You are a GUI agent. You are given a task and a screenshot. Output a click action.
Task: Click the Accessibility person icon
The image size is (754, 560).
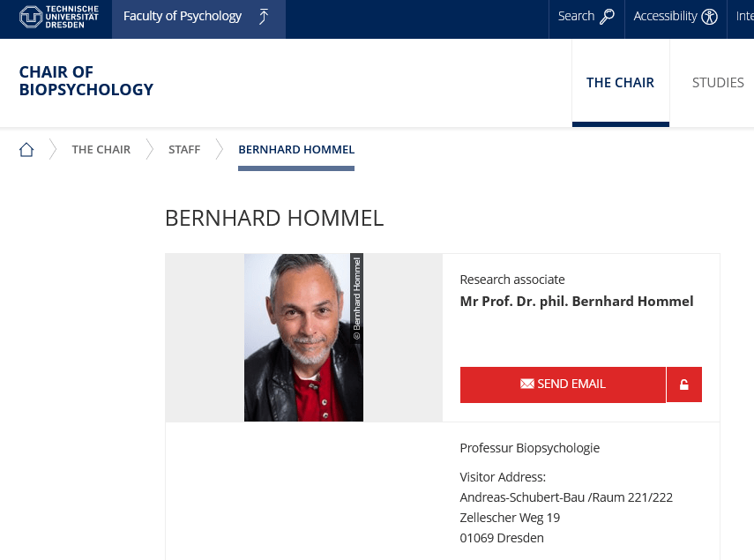[x=710, y=17]
